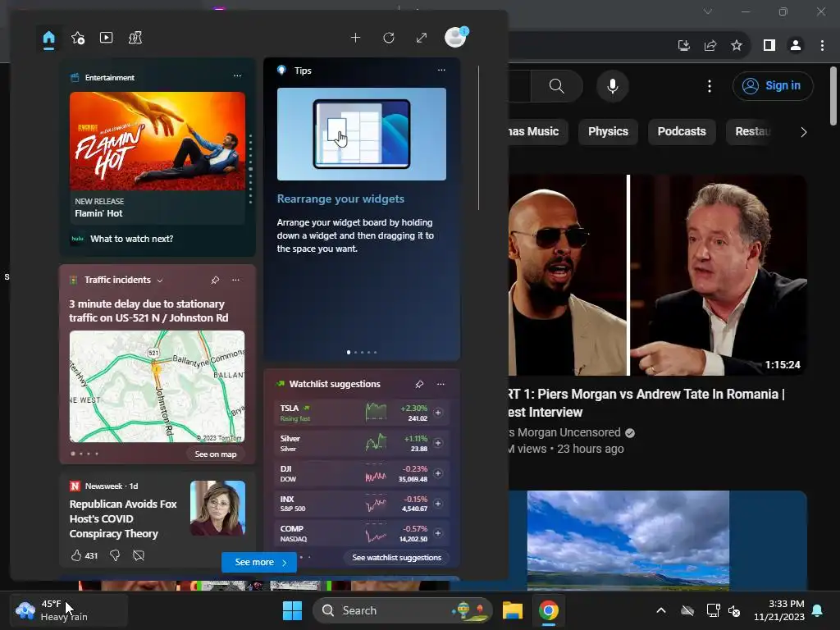The height and width of the screenshot is (630, 840).
Task: Show hidden system tray icons
Action: tap(661, 610)
